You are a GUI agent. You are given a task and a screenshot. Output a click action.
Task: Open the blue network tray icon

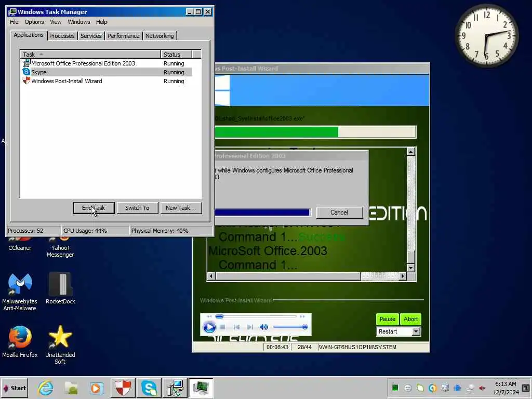(457, 388)
